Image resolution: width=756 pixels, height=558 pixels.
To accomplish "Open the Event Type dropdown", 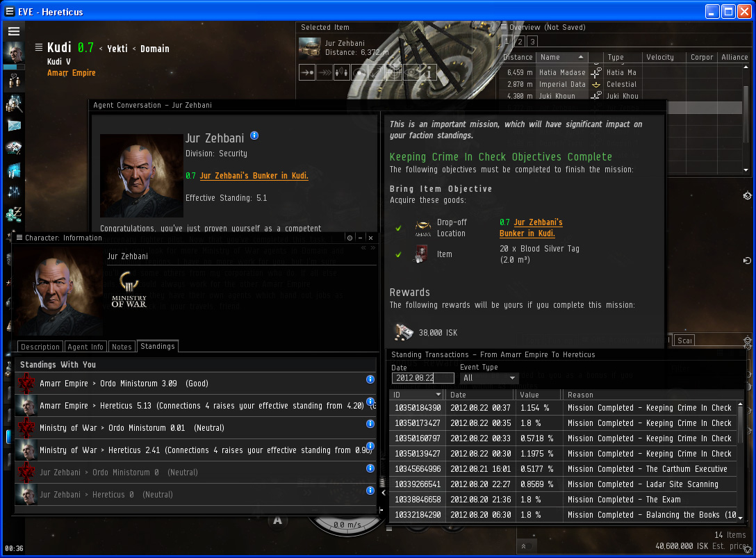I will [x=489, y=378].
